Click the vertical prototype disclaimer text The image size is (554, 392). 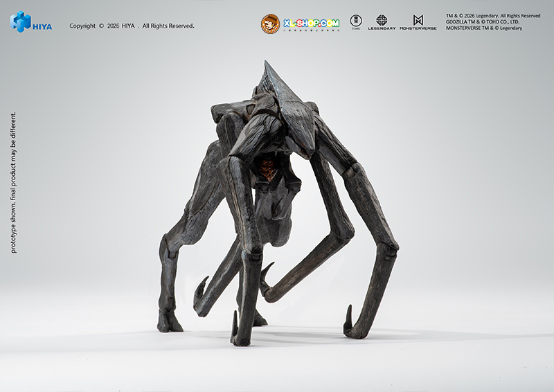pyautogui.click(x=13, y=183)
